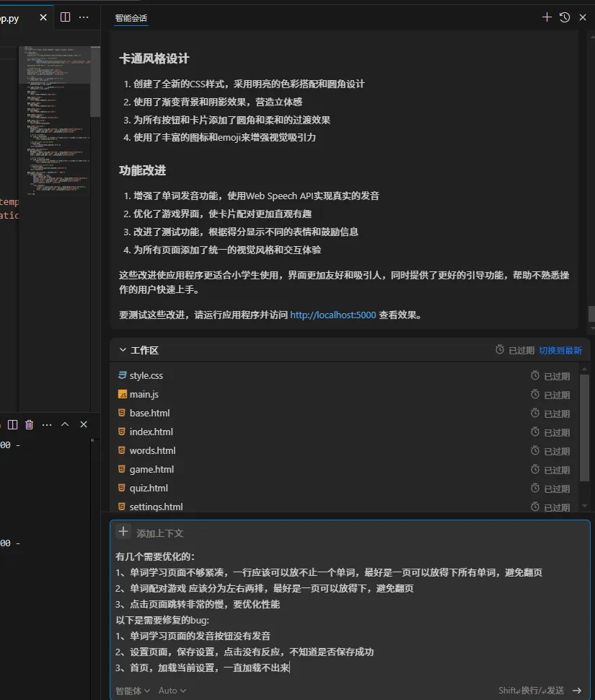The height and width of the screenshot is (700, 595).
Task: Open the http://localhost:5000 link
Action: point(332,315)
